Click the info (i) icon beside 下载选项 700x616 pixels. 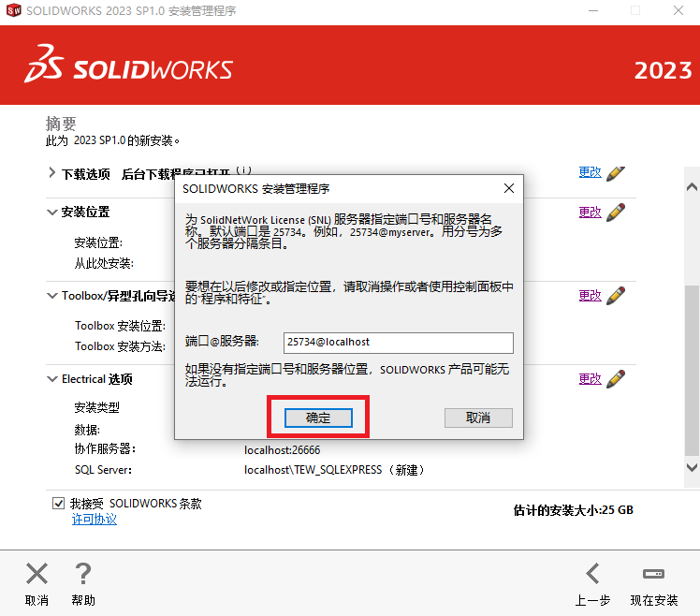coord(243,170)
